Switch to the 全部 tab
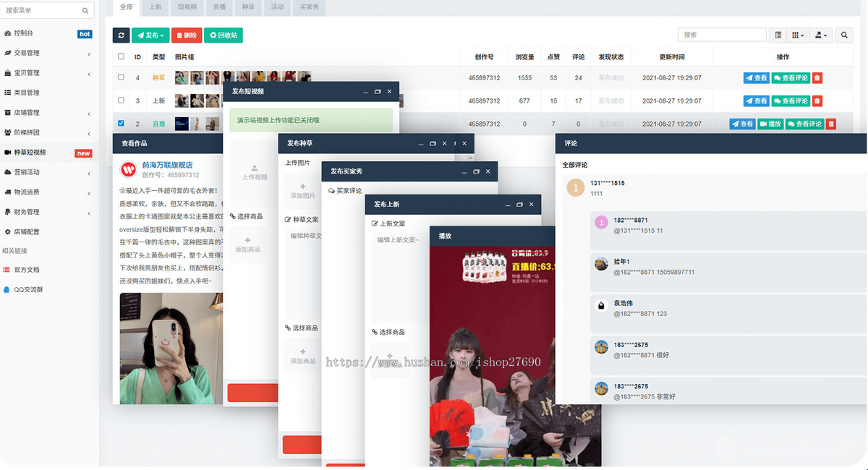Screen dimensions: 868x470 point(126,7)
